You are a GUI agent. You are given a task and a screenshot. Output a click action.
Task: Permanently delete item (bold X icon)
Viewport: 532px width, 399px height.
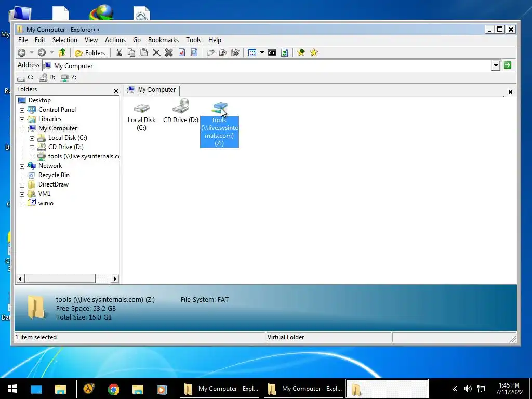(169, 52)
